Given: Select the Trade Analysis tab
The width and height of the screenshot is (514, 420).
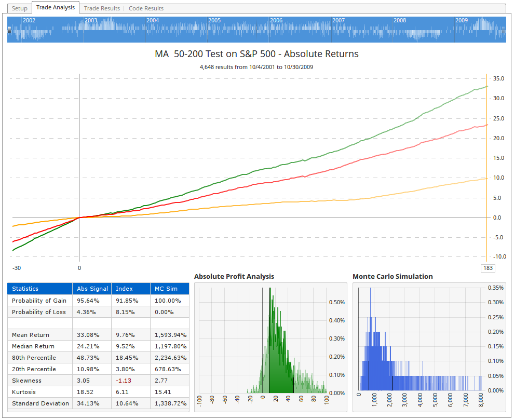Looking at the screenshot, I should [55, 7].
